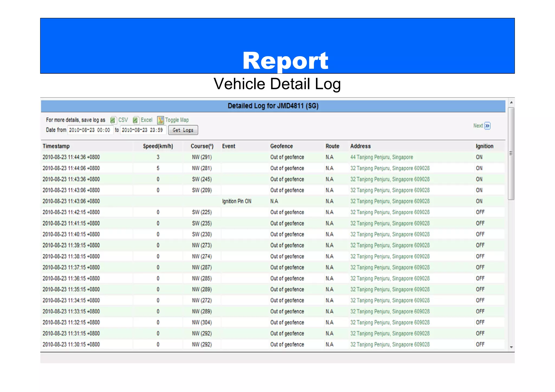555x392 pixels.
Task: Click the date 'to' input field
Action: point(143,130)
